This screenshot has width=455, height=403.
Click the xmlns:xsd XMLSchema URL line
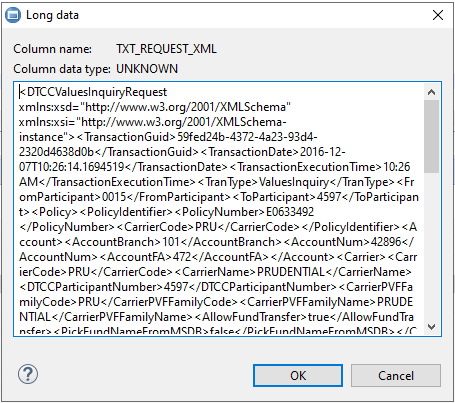click(x=155, y=107)
